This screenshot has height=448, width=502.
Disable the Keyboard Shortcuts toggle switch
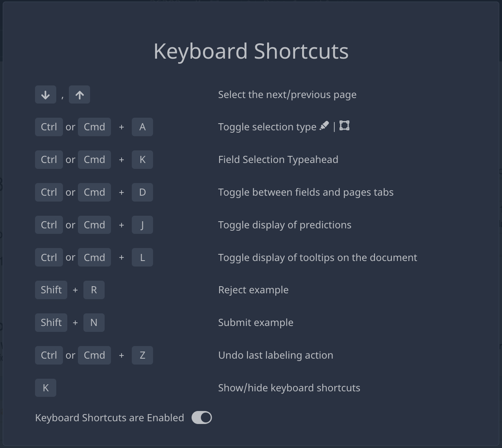(x=202, y=418)
